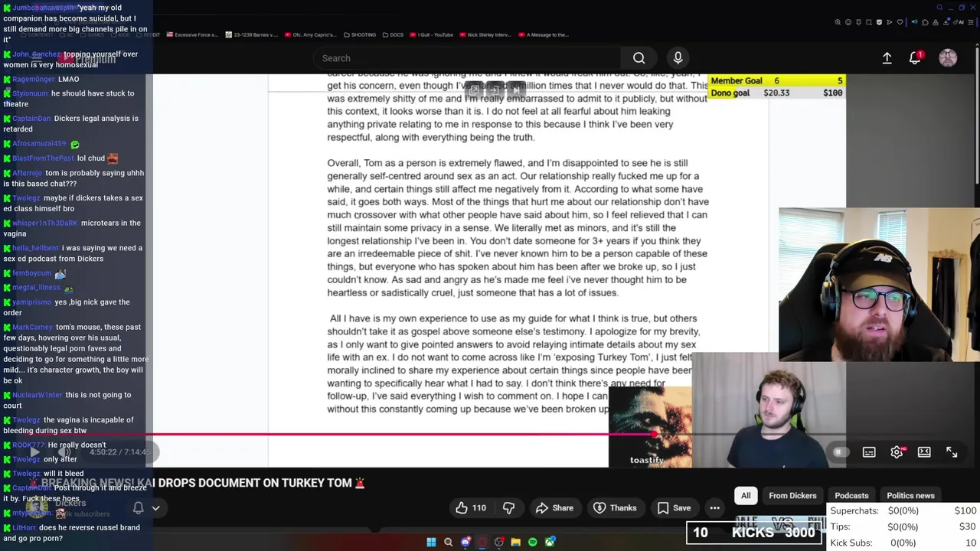Select the From Dickers chip
980x551 pixels.
[792, 496]
